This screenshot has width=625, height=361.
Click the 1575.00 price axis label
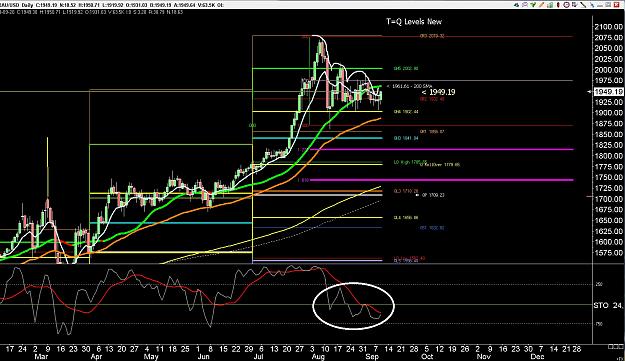[608, 253]
